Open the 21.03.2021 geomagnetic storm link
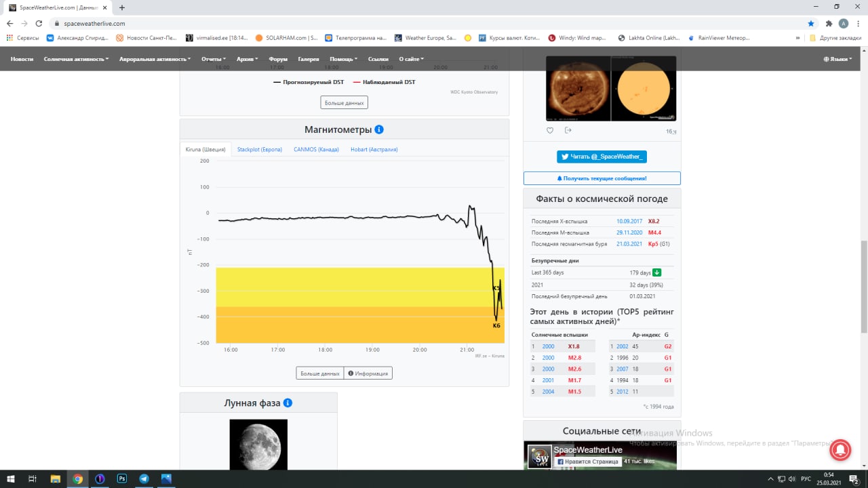 [x=629, y=243]
